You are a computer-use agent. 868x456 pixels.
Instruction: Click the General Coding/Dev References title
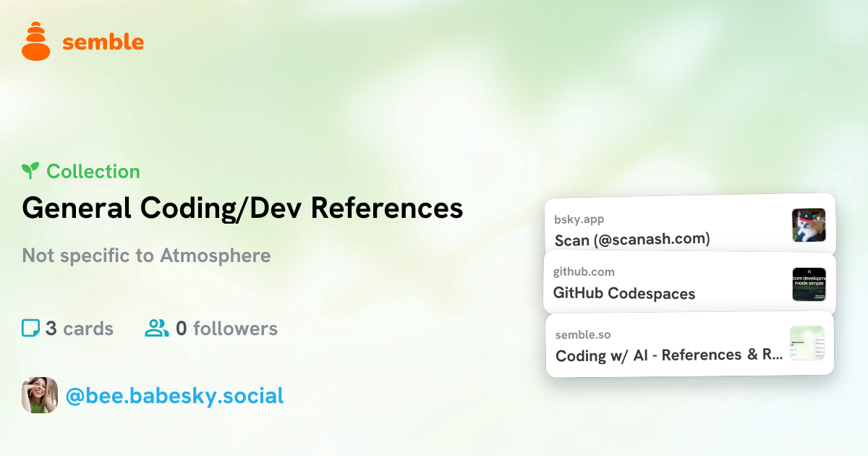click(242, 208)
